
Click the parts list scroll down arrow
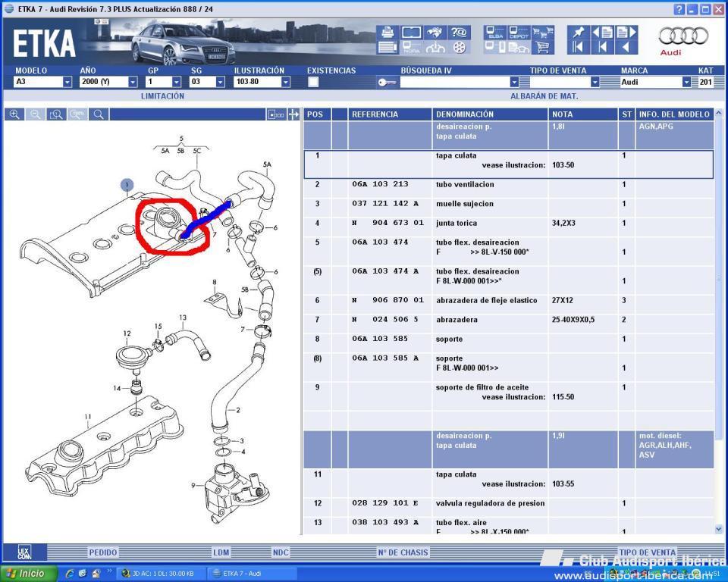[x=719, y=529]
